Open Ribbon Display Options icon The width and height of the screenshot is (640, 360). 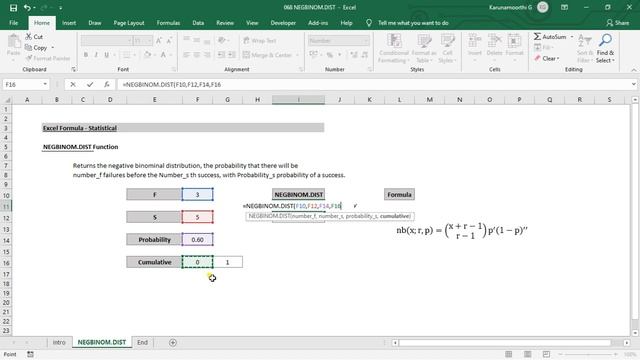point(564,7)
